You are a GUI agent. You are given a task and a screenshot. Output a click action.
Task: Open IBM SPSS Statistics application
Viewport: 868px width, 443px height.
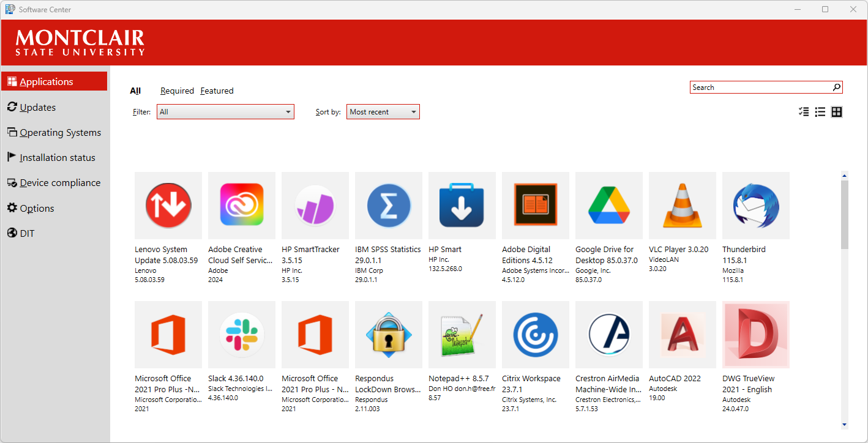click(x=388, y=206)
